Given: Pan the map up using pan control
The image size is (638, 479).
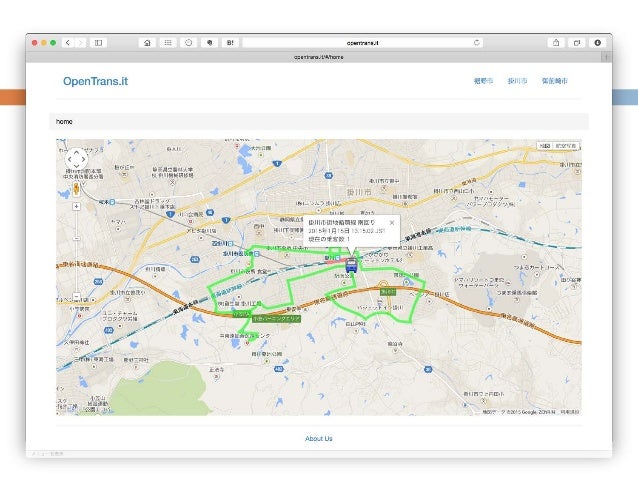Looking at the screenshot, I should click(x=76, y=152).
